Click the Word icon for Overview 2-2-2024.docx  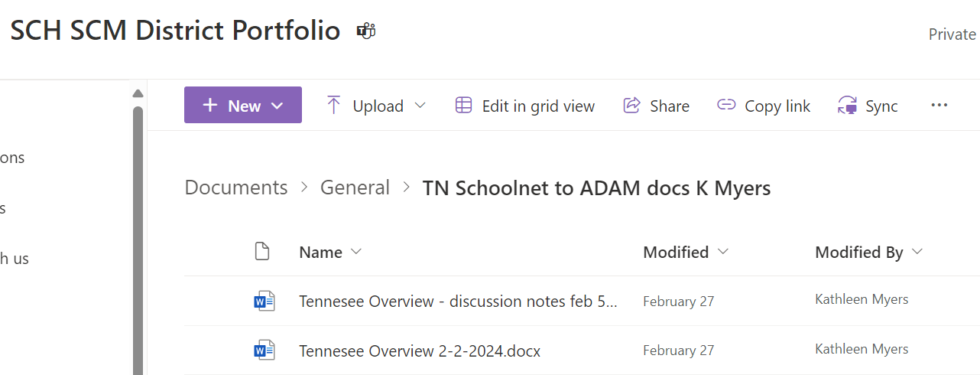click(264, 351)
